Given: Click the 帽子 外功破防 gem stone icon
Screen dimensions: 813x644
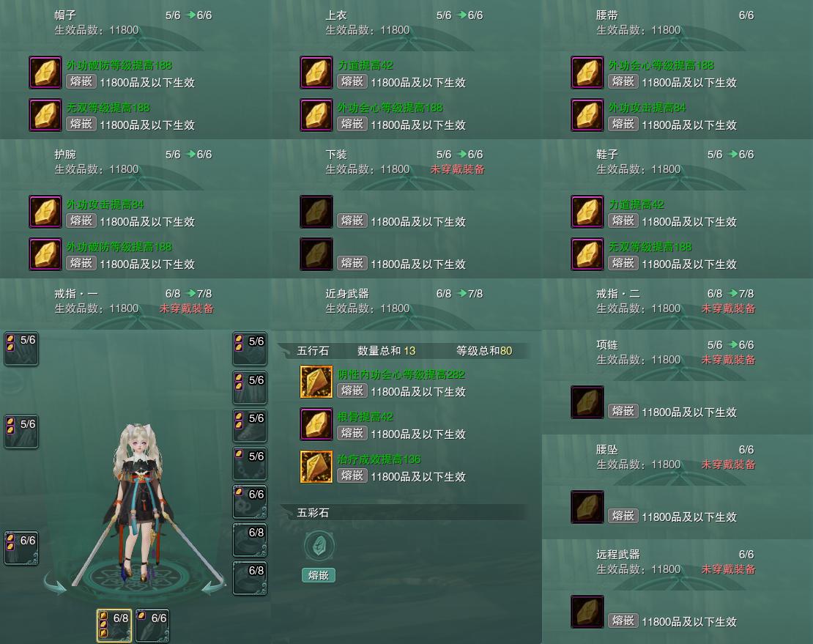Looking at the screenshot, I should pyautogui.click(x=45, y=73).
